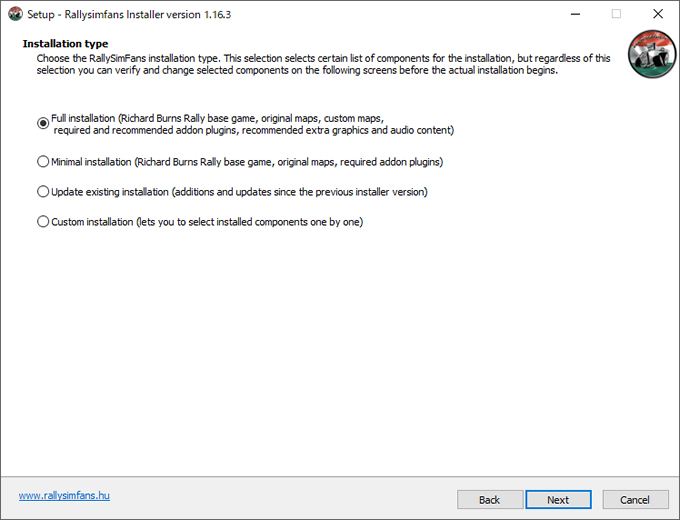Choose the Minimal installation option
The image size is (680, 520).
[x=43, y=162]
